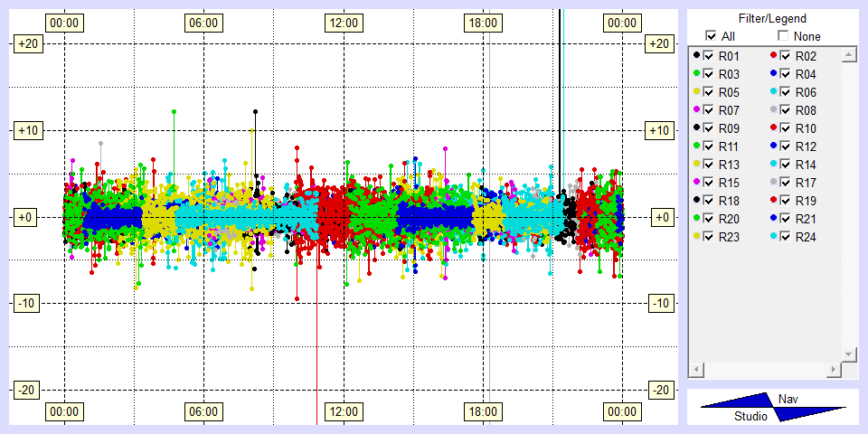The image size is (868, 434).
Task: Click the top 12:00 time axis label
Action: (343, 23)
